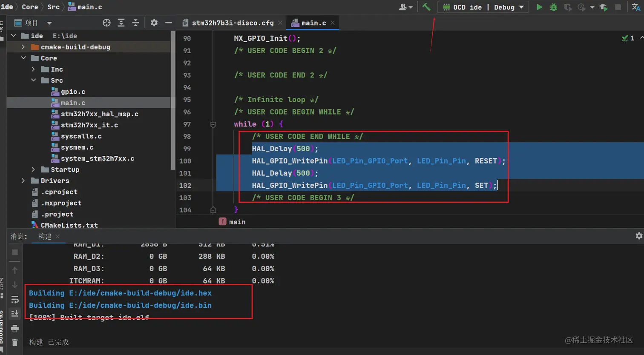
Task: Click the project tree vertical scrollbar
Action: click(x=173, y=100)
